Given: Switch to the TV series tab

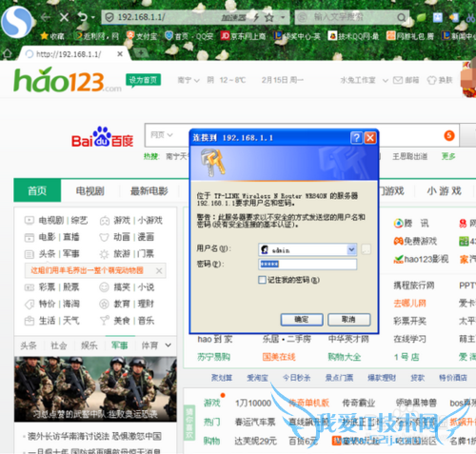Looking at the screenshot, I should (90, 190).
